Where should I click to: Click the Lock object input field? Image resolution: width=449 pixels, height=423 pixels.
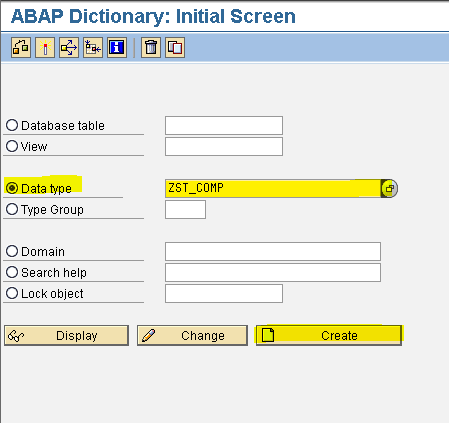tap(224, 293)
